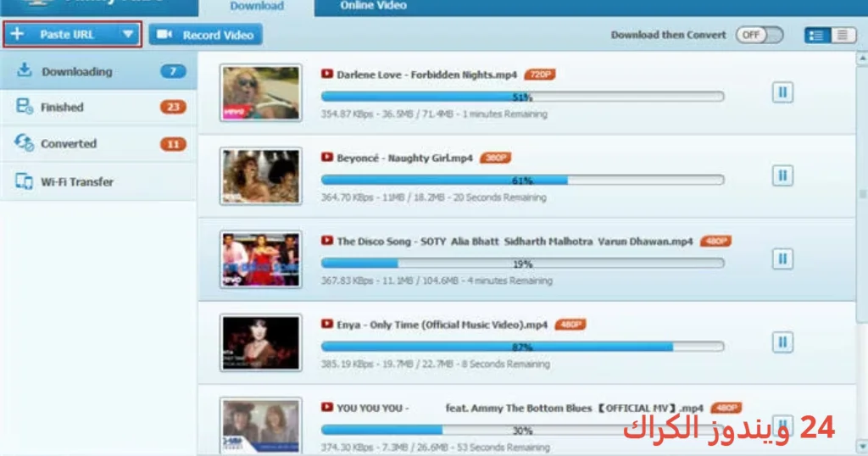Select Converted in the sidebar
Image resolution: width=868 pixels, height=456 pixels.
coord(98,144)
